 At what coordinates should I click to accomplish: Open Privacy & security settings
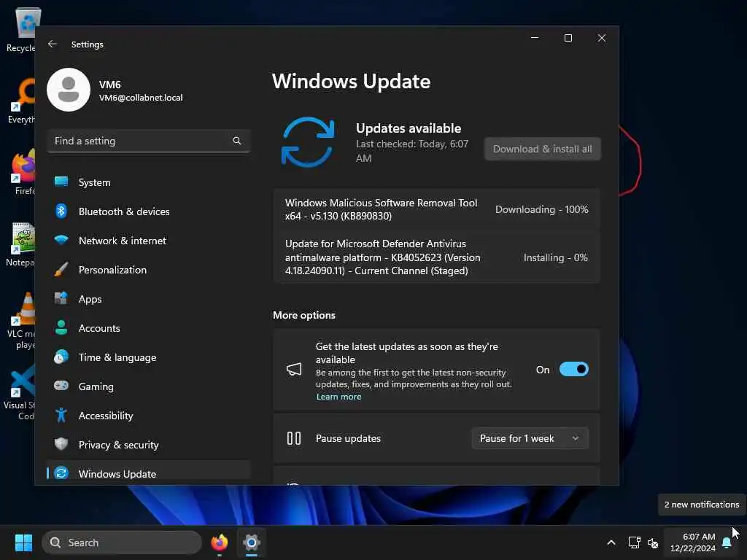149,444
